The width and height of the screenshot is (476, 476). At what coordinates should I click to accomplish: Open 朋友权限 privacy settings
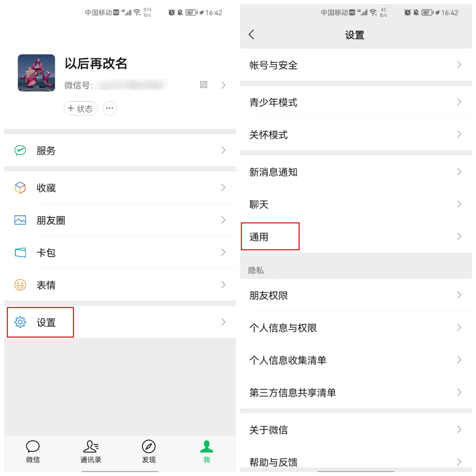coord(356,295)
